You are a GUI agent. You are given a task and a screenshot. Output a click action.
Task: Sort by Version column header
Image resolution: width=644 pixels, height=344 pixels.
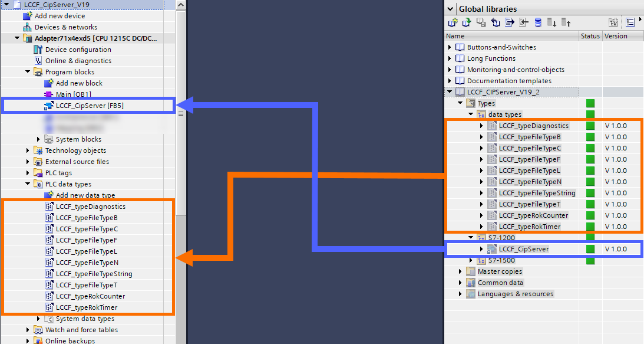[x=623, y=36]
